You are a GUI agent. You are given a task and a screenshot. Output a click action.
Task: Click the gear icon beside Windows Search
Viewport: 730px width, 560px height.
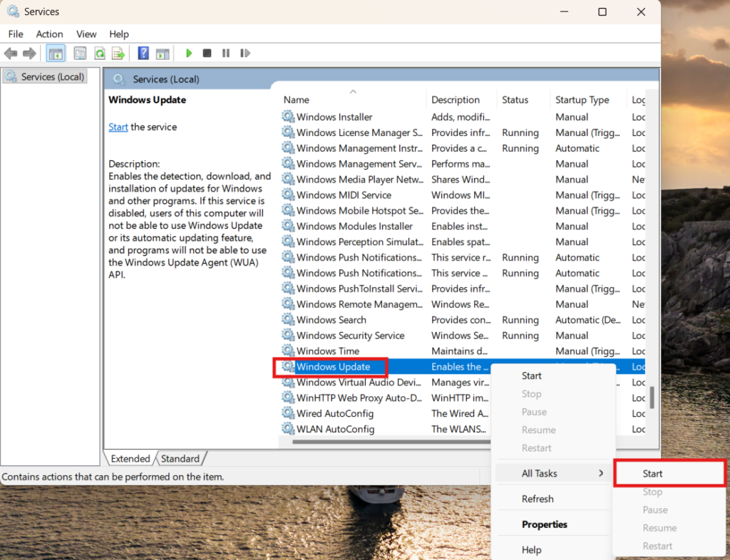click(x=288, y=319)
